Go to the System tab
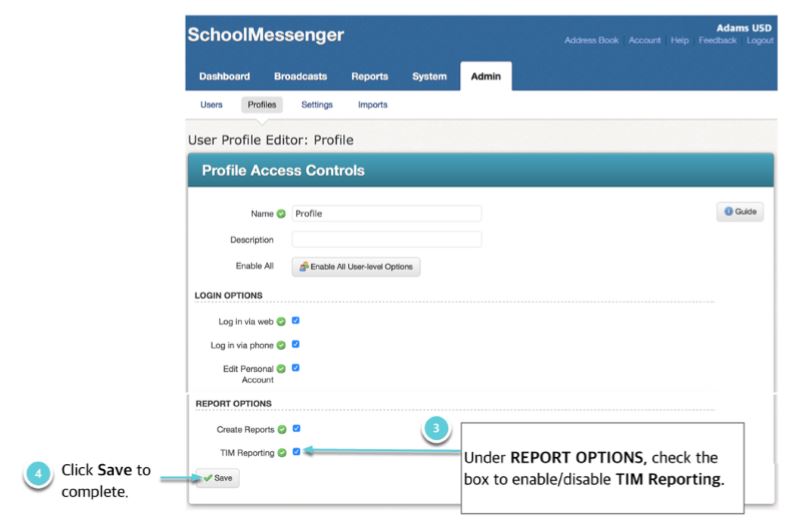Image resolution: width=797 pixels, height=527 pixels. pyautogui.click(x=430, y=76)
